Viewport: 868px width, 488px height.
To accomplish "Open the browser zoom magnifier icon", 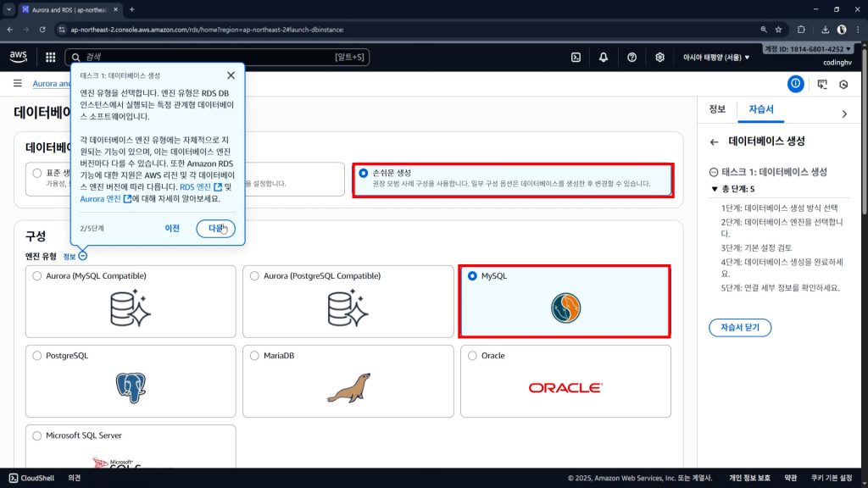I will tap(764, 30).
